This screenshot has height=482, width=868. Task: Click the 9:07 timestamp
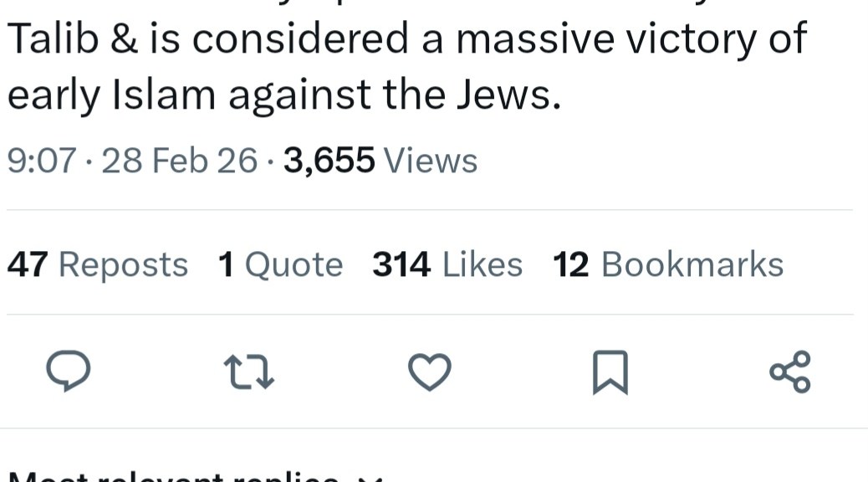pyautogui.click(x=42, y=160)
